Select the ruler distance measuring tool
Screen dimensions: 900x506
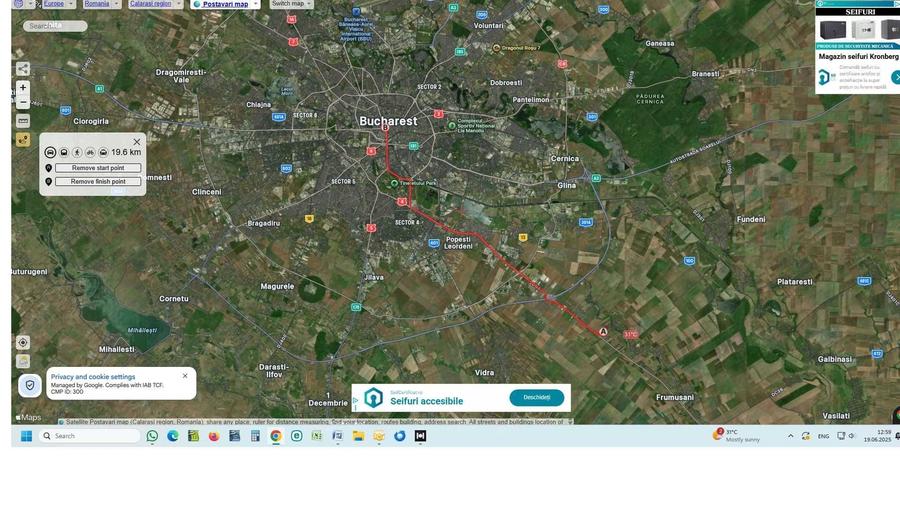coord(22,121)
